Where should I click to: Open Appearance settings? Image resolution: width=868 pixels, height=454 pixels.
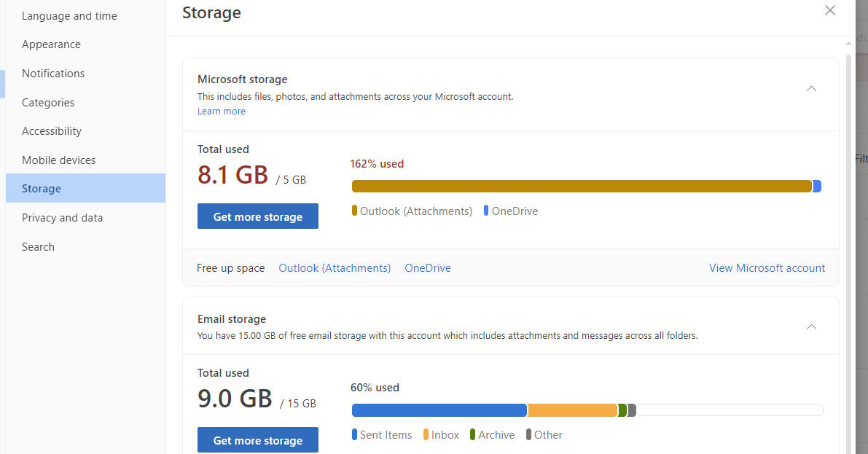(51, 44)
